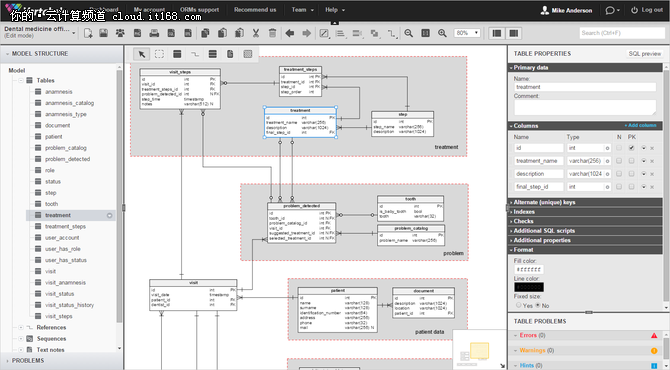Click the cut scissors icon
Viewport: 670px width, 370px height.
(256, 33)
